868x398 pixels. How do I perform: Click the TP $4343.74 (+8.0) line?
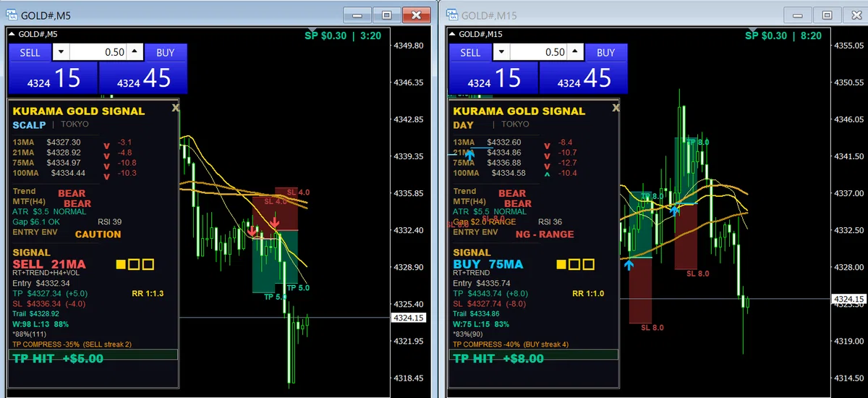tap(491, 293)
